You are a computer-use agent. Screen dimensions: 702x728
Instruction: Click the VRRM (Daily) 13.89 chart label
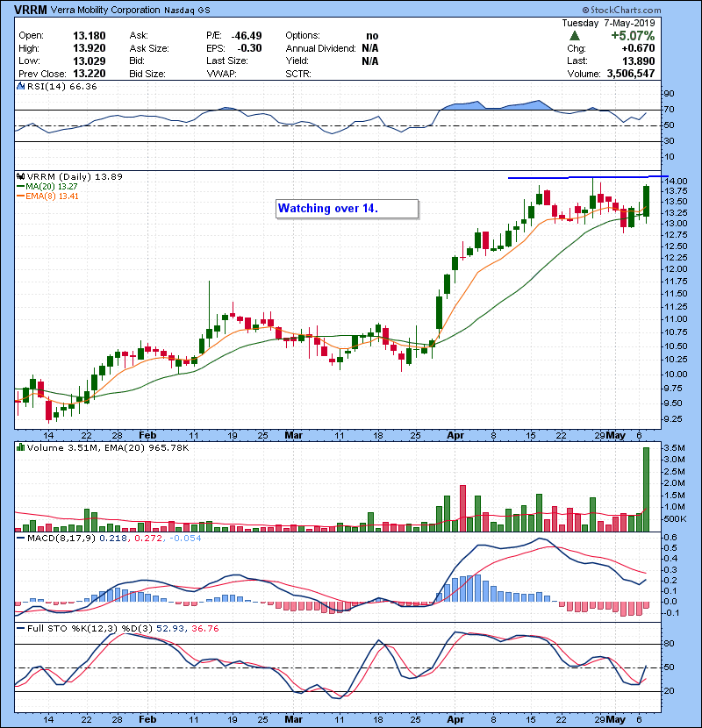[75, 177]
